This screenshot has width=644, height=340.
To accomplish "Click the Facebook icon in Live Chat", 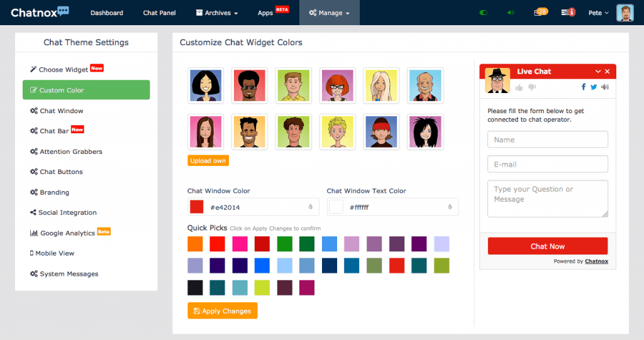I will point(583,87).
